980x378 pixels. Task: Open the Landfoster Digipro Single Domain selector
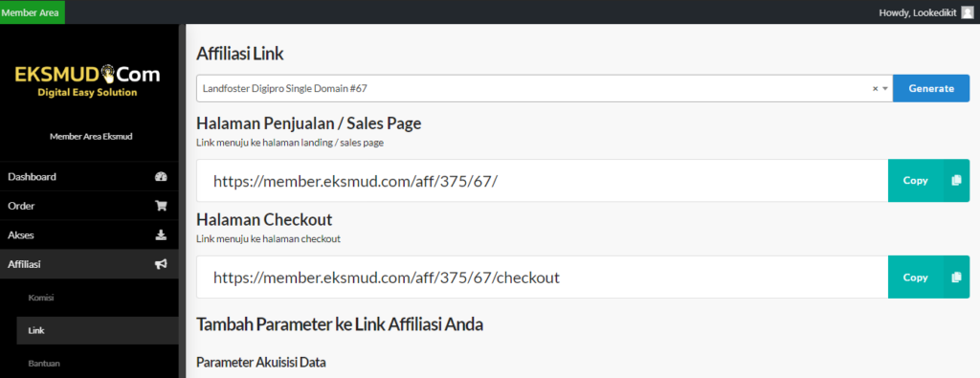tap(545, 89)
